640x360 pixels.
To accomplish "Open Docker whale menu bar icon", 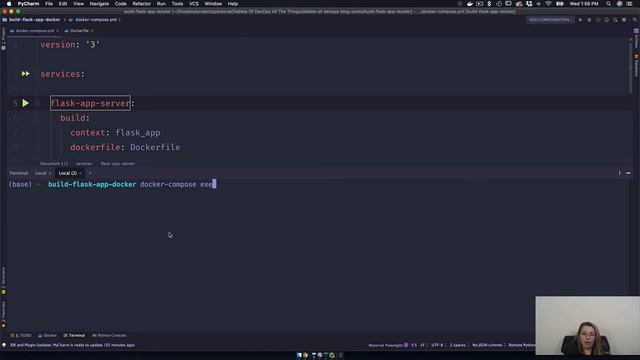I will coord(470,4).
